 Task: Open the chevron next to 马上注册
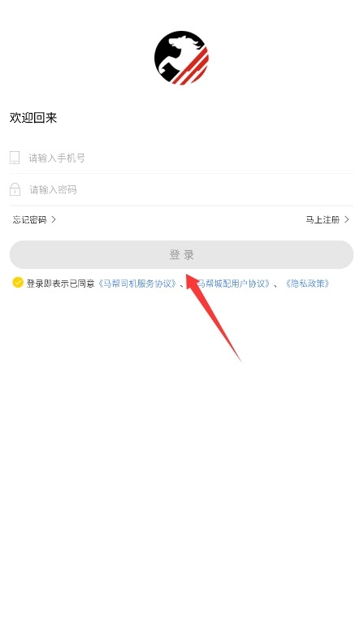[346, 219]
